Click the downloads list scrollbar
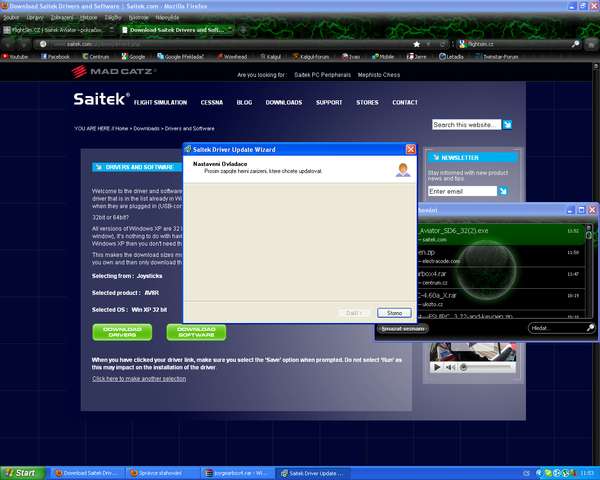This screenshot has height=480, width=600. [x=589, y=271]
